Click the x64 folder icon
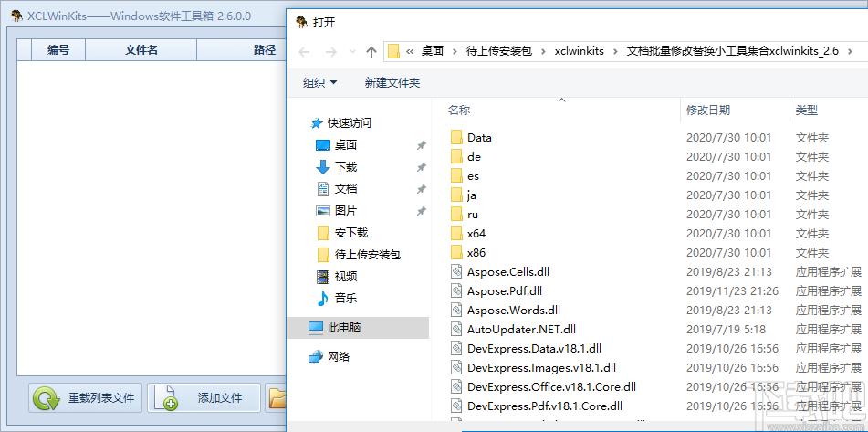 pyautogui.click(x=456, y=233)
